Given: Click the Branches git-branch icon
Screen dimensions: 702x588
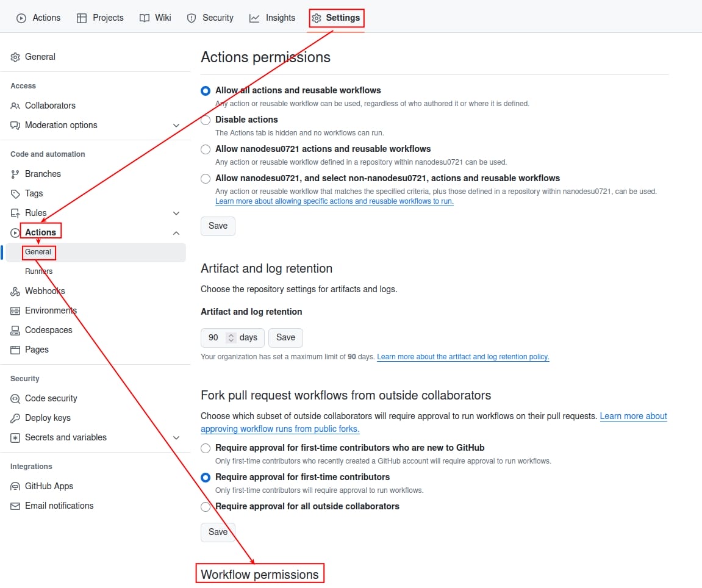Looking at the screenshot, I should click(x=15, y=174).
